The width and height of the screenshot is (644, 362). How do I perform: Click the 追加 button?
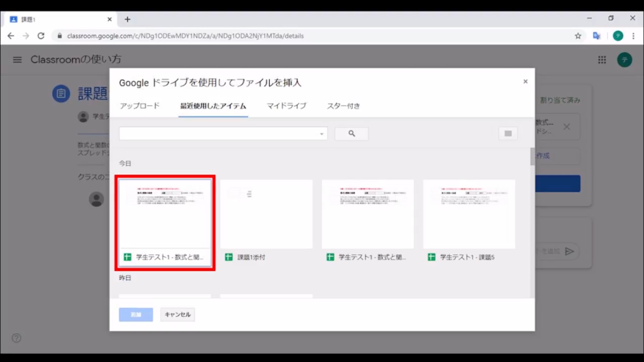tap(136, 314)
